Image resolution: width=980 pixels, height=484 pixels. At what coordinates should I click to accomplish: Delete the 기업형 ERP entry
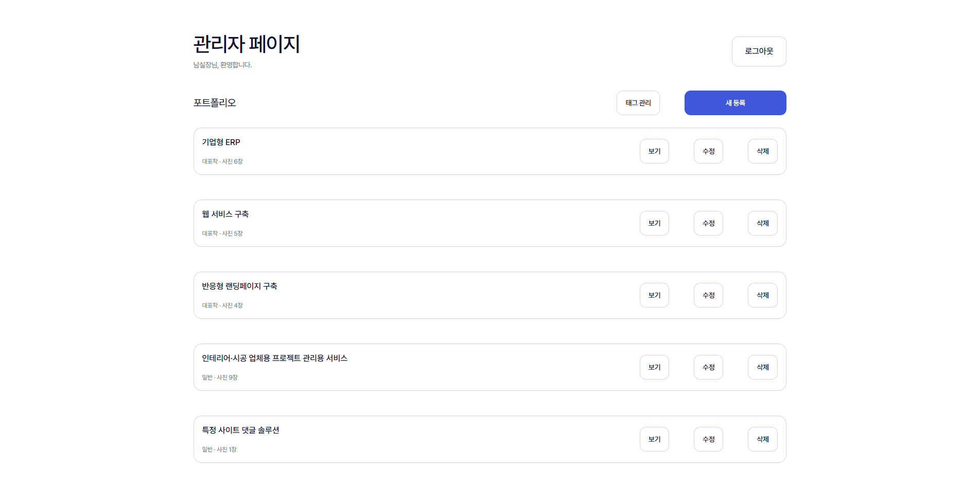(x=762, y=151)
